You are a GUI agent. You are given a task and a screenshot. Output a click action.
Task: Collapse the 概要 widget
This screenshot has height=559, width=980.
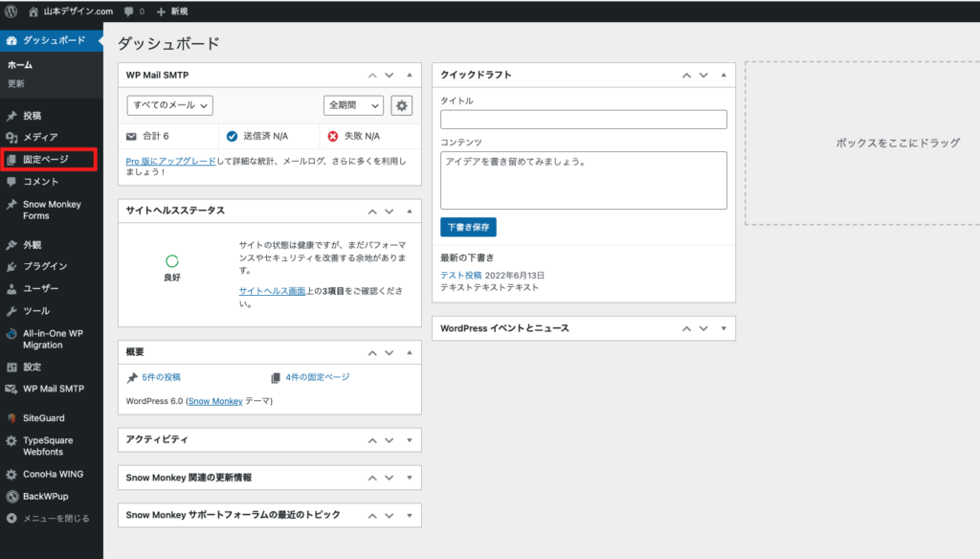coord(410,352)
